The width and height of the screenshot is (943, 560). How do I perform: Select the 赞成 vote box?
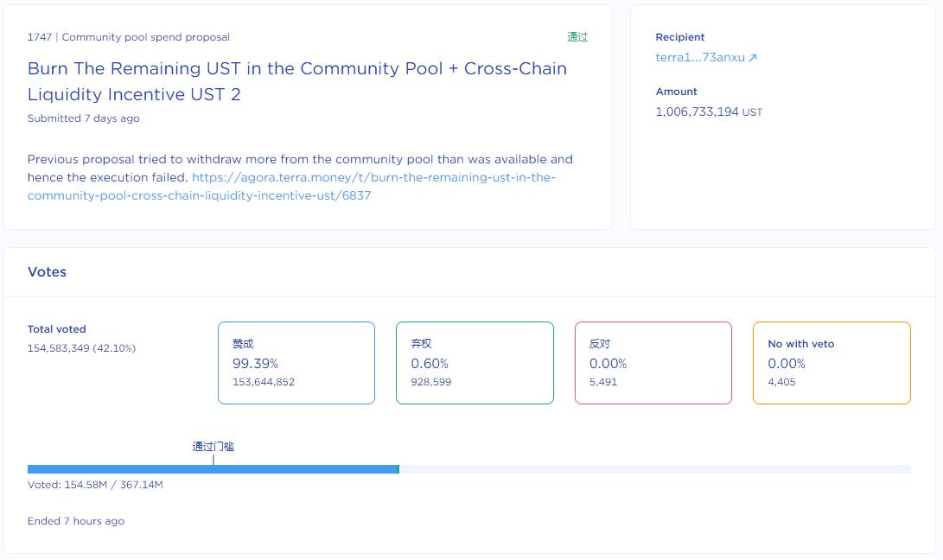click(x=296, y=363)
